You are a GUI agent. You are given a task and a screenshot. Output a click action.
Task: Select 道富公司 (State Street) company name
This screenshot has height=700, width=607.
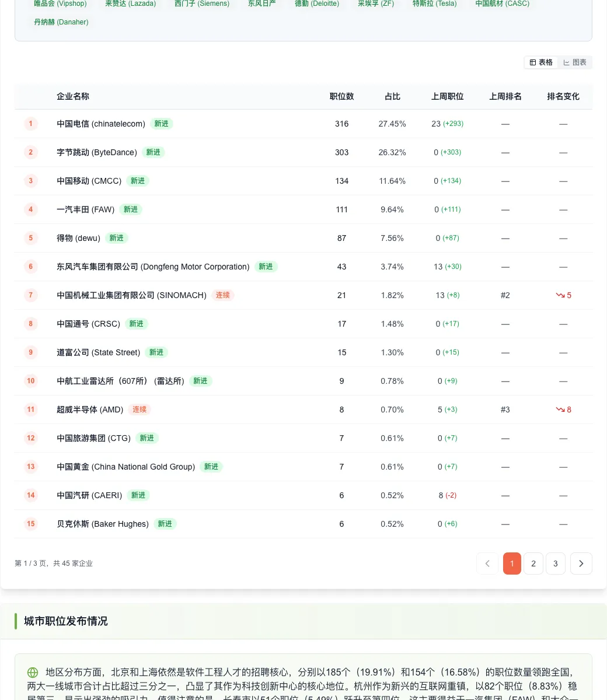99,352
